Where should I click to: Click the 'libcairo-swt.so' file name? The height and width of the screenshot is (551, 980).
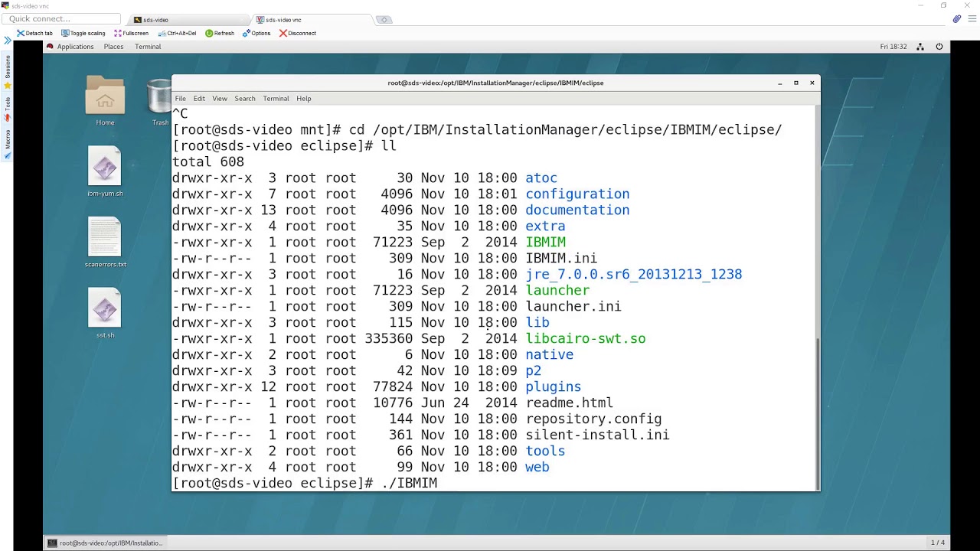[586, 339]
